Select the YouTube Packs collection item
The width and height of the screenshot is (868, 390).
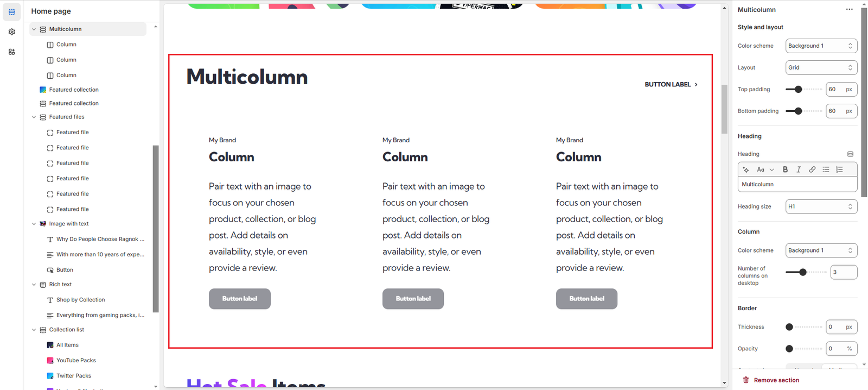point(76,361)
